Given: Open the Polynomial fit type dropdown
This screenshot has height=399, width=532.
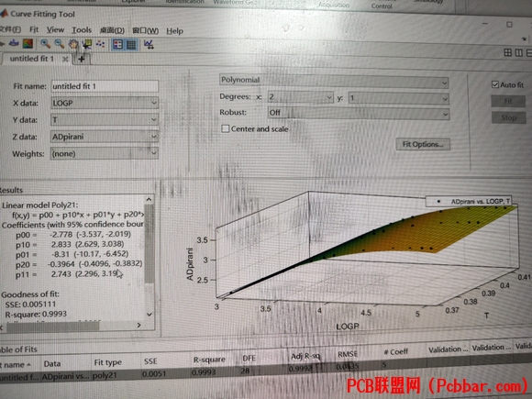Looking at the screenshot, I should tap(334, 81).
